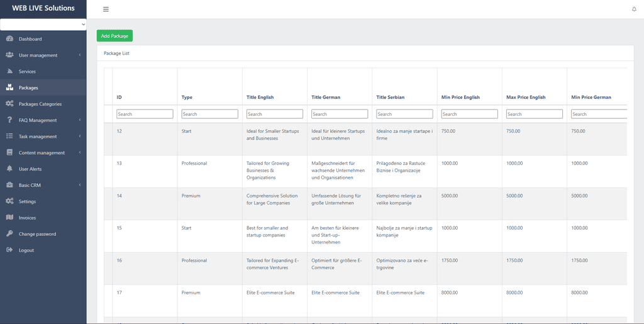This screenshot has width=644, height=324.
Task: Click the Invoices map icon
Action: (10, 218)
